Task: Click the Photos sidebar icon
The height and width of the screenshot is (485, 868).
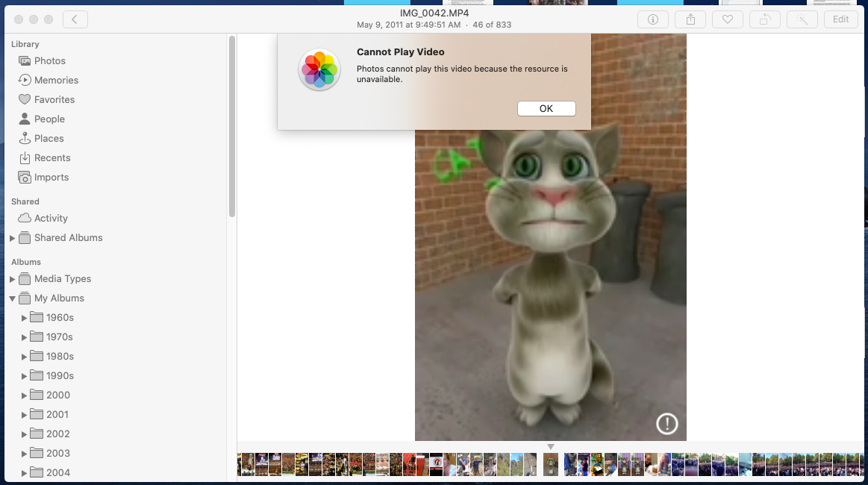Action: 25,61
